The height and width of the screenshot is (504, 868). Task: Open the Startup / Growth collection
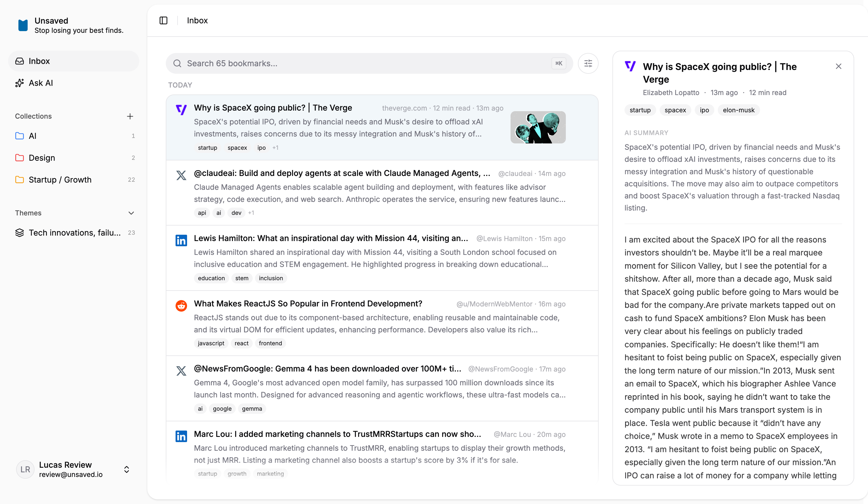click(x=74, y=180)
